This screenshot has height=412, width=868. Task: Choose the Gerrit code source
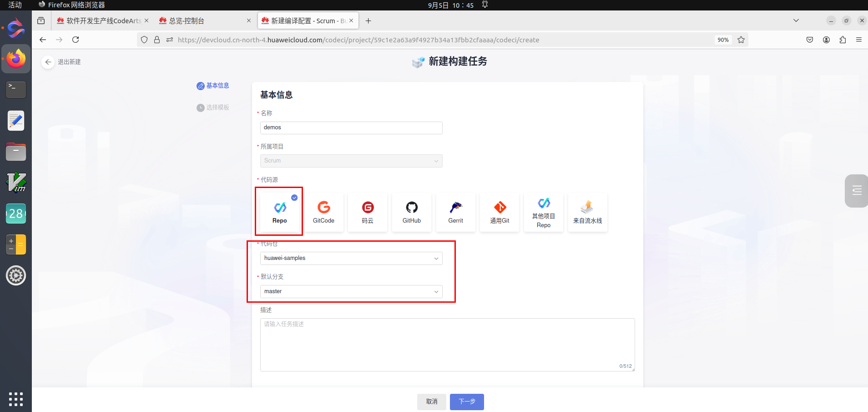click(x=455, y=212)
